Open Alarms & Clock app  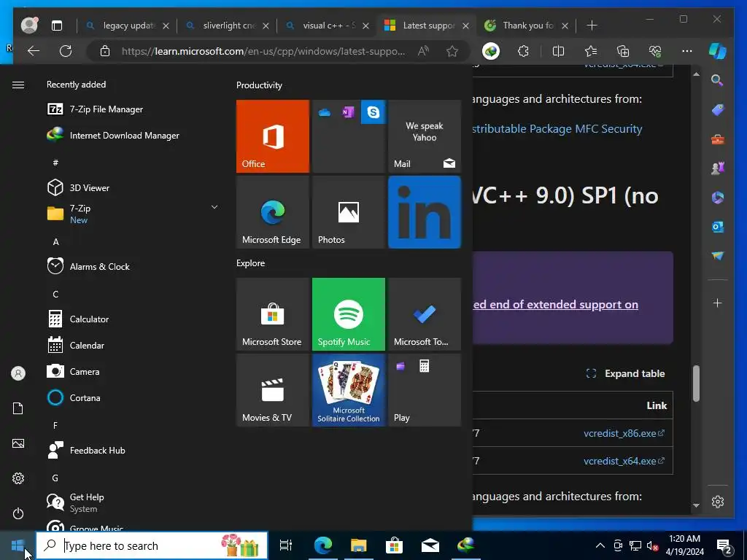coord(88,266)
